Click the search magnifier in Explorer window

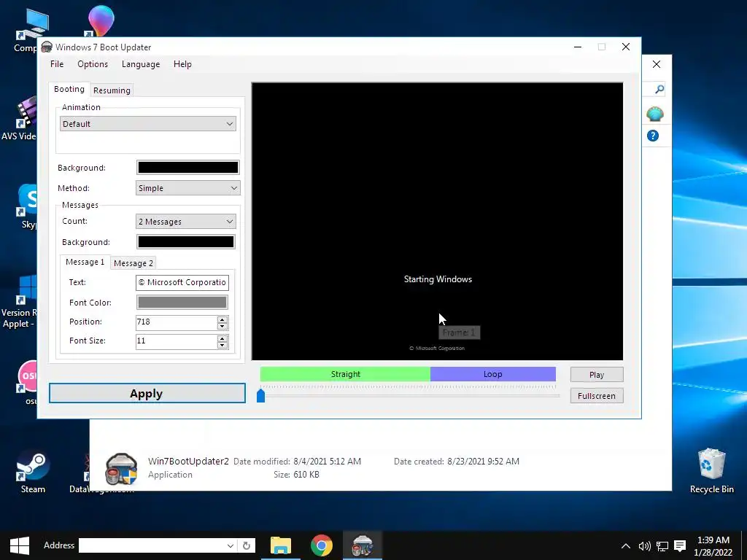coord(659,89)
